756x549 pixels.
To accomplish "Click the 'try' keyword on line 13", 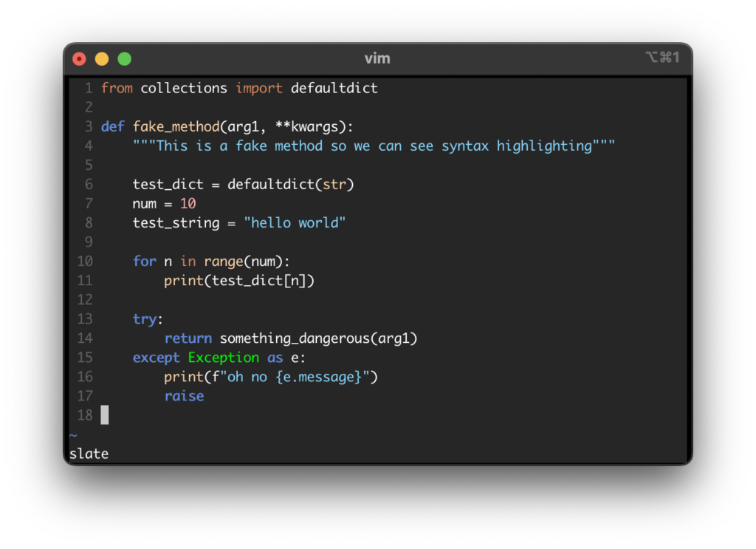I will (x=145, y=319).
